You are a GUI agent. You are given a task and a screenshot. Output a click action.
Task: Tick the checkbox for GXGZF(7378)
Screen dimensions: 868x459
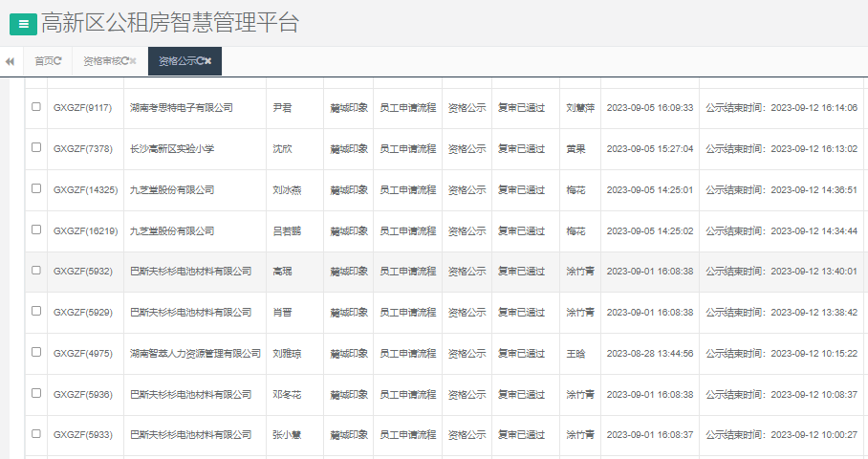pyautogui.click(x=36, y=148)
